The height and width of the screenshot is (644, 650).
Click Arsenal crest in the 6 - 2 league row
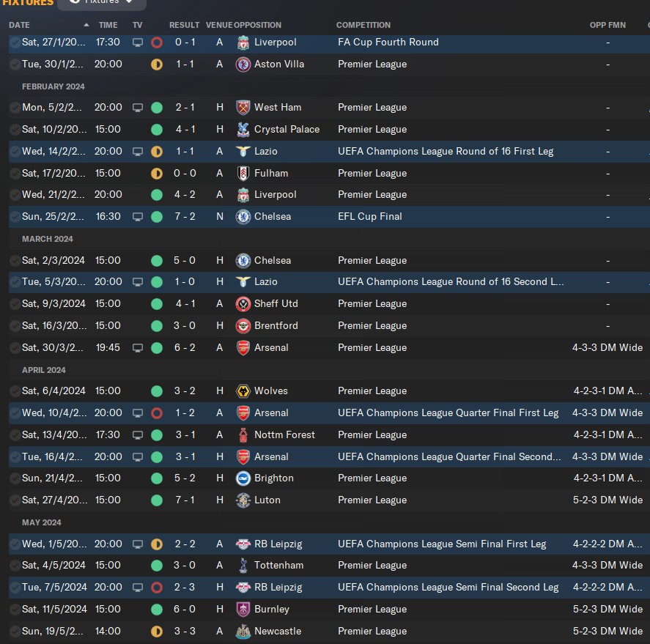click(x=243, y=348)
